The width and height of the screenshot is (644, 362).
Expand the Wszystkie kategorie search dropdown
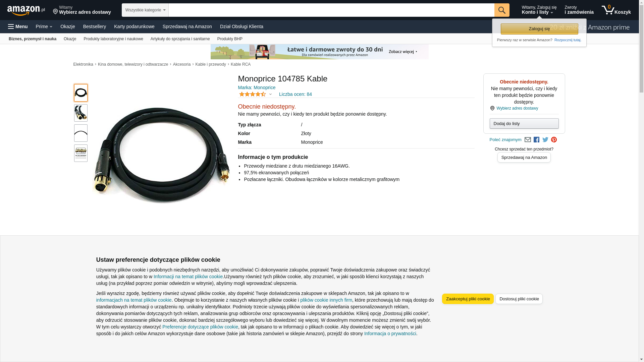[145, 10]
